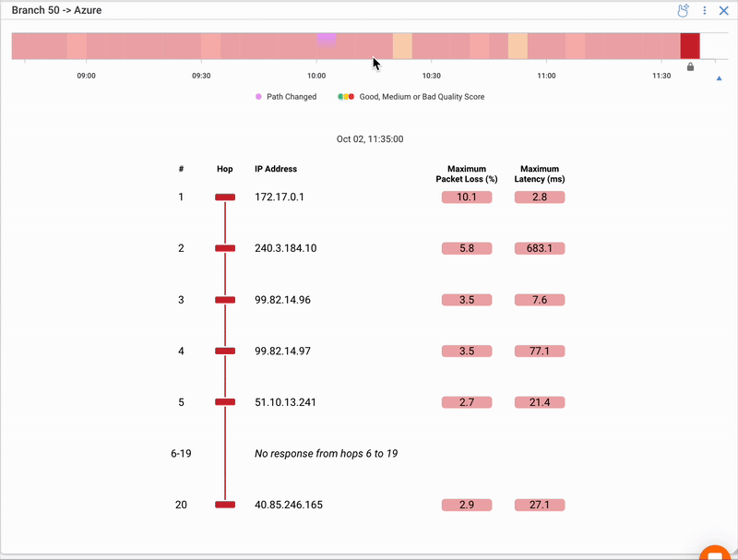This screenshot has width=738, height=560.
Task: Click hop 2 node for 240.3.184.10
Action: click(225, 248)
